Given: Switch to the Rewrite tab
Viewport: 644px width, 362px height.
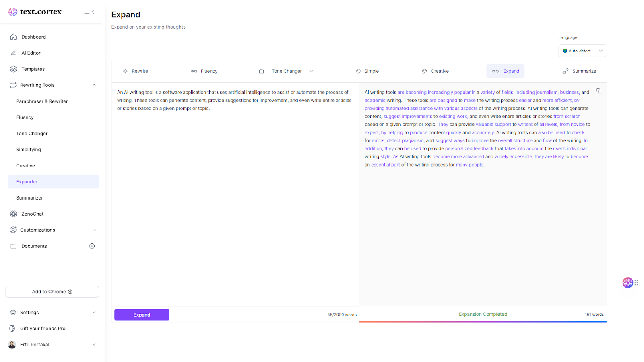Looking at the screenshot, I should pyautogui.click(x=136, y=71).
